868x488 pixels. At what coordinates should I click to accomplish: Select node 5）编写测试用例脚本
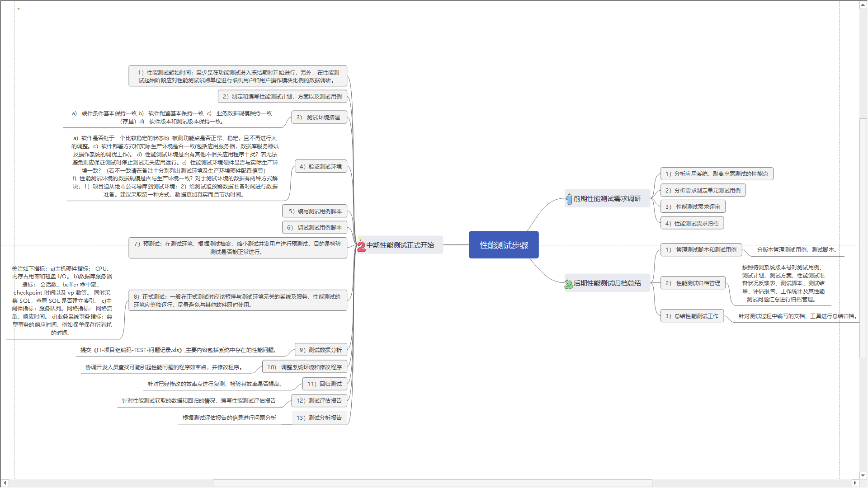pos(315,211)
